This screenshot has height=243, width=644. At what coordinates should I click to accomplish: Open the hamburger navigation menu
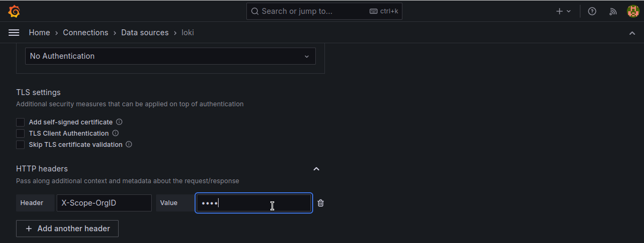(x=14, y=33)
